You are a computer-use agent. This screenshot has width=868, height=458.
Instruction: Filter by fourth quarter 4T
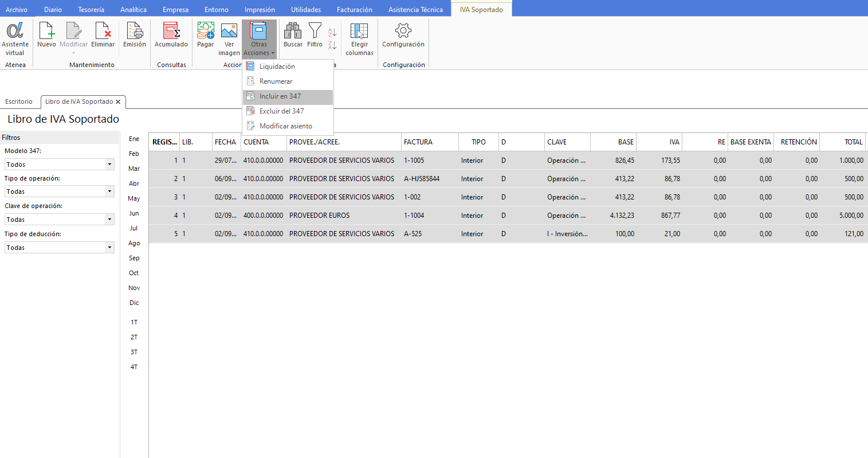click(x=134, y=367)
